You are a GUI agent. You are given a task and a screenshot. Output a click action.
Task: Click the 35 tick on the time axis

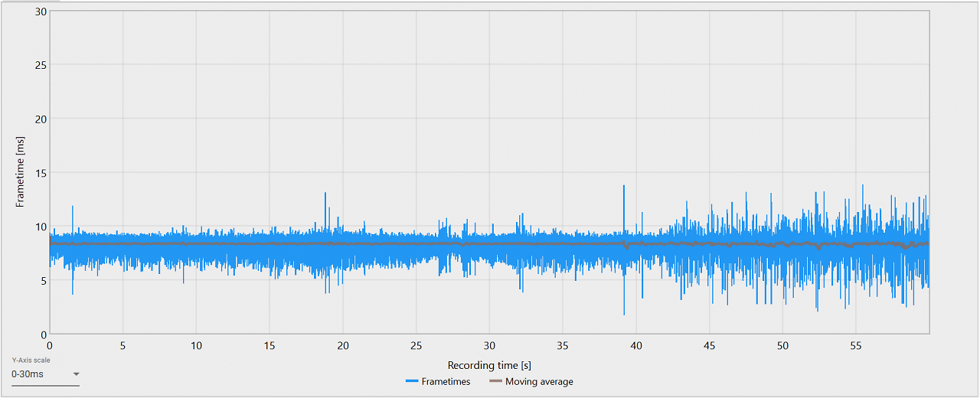click(x=563, y=345)
